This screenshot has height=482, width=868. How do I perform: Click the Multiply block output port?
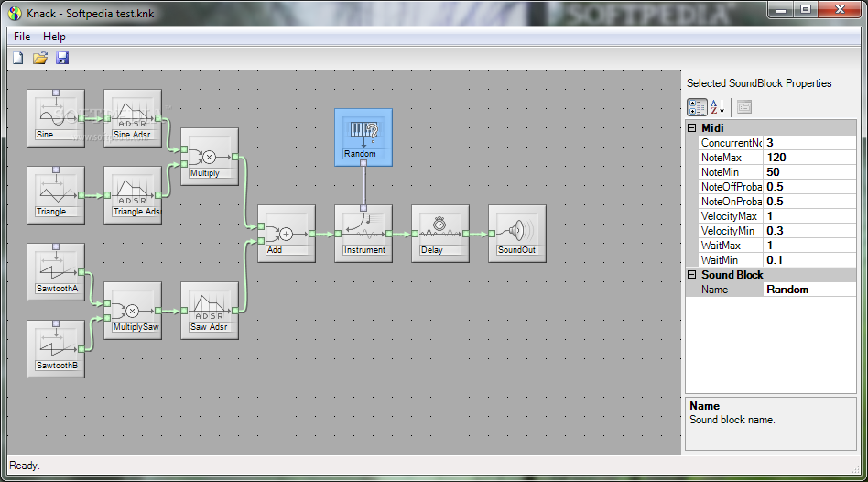click(x=235, y=157)
